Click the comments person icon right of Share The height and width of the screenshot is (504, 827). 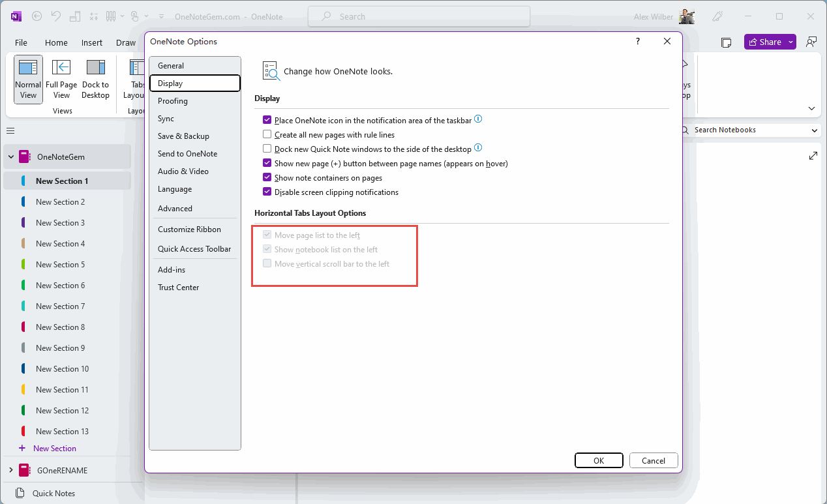point(811,42)
